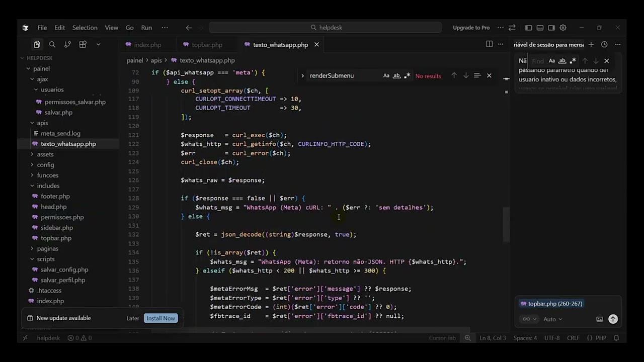The image size is (644, 362).
Task: Split the editor to the right
Action: coord(489,44)
